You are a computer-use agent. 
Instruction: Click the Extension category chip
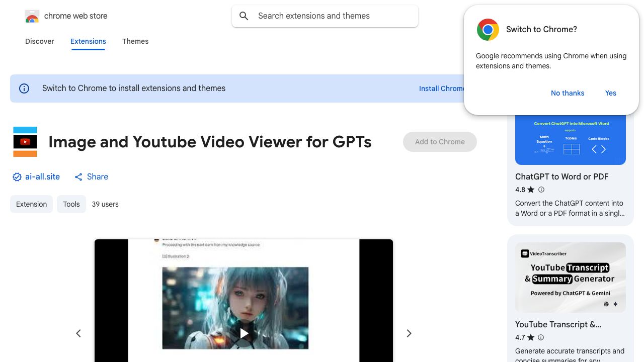pos(31,204)
